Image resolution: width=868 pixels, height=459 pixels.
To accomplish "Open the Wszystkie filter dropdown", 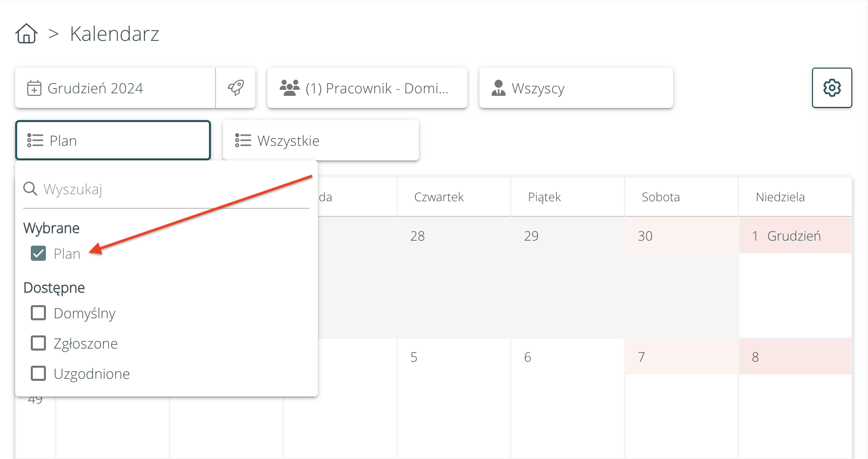I will click(320, 140).
